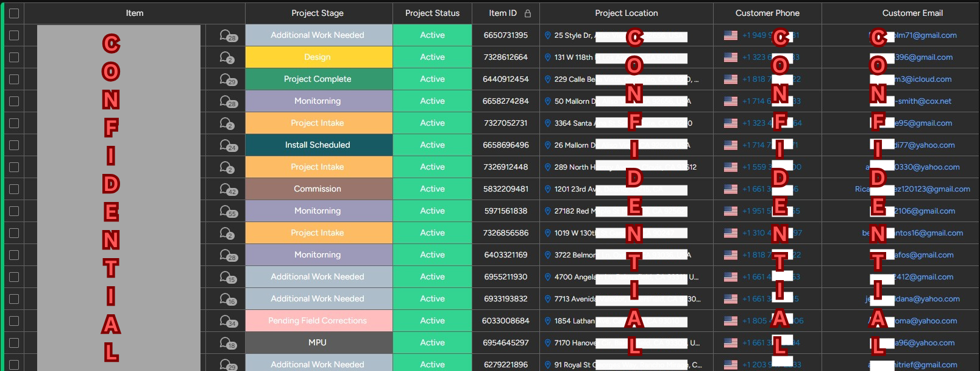Click the Customer Email column header
Screen dimensions: 980x371
coord(912,13)
